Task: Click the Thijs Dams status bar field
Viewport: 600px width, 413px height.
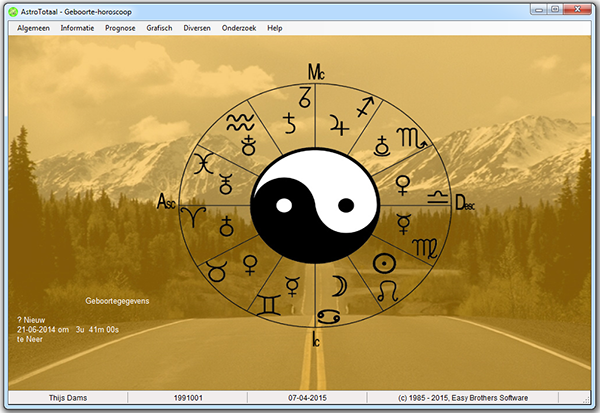Action: coord(69,398)
